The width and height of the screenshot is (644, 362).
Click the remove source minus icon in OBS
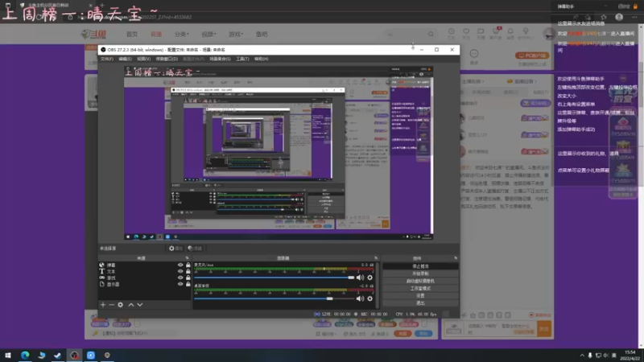(111, 305)
